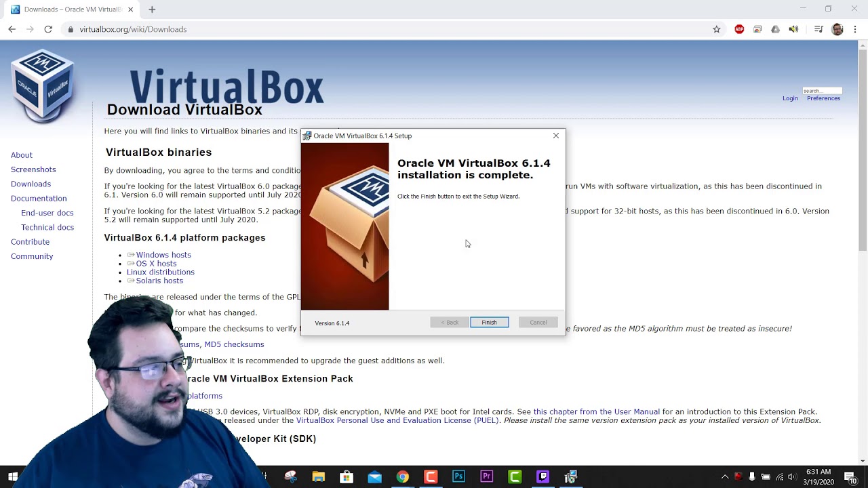The image size is (868, 488).
Task: Open File Explorer from the taskbar
Action: (318, 476)
